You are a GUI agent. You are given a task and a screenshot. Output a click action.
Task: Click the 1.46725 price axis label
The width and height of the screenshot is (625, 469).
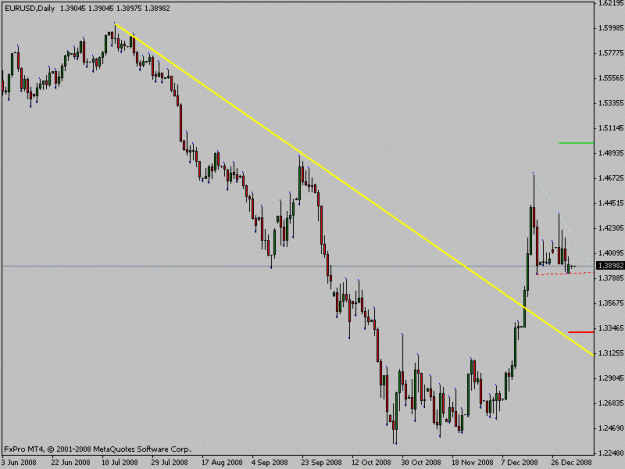pos(611,178)
